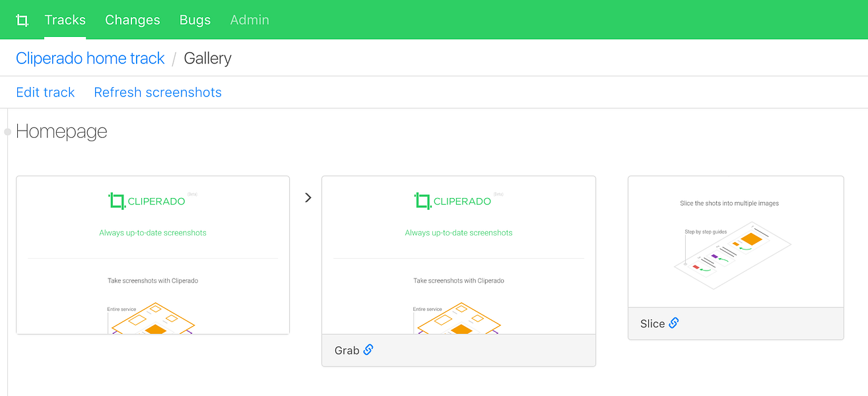This screenshot has height=396, width=868.
Task: Click the link icon next to Grab
Action: click(368, 350)
